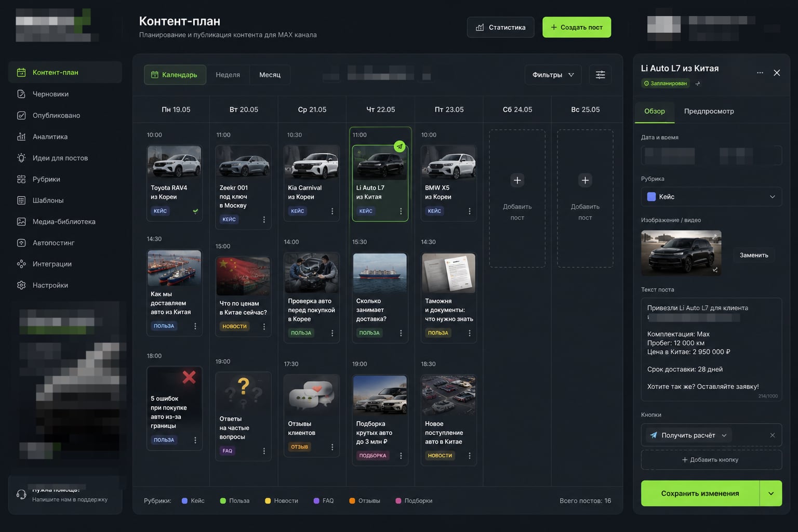Toggle the Отзывы rubric filter in legend
The image size is (798, 532).
pos(364,501)
